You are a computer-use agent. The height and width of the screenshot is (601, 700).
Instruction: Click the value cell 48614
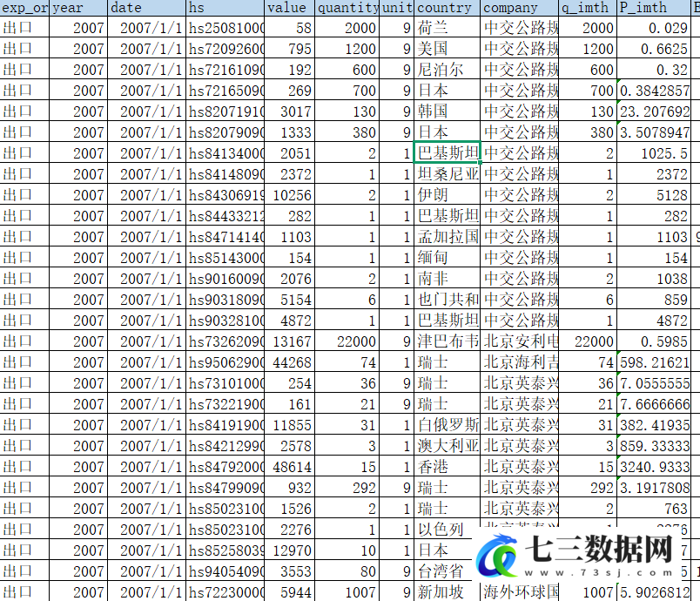tap(289, 467)
